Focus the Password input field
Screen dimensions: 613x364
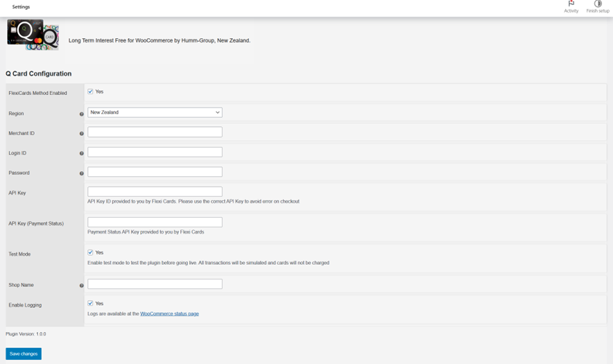(155, 172)
